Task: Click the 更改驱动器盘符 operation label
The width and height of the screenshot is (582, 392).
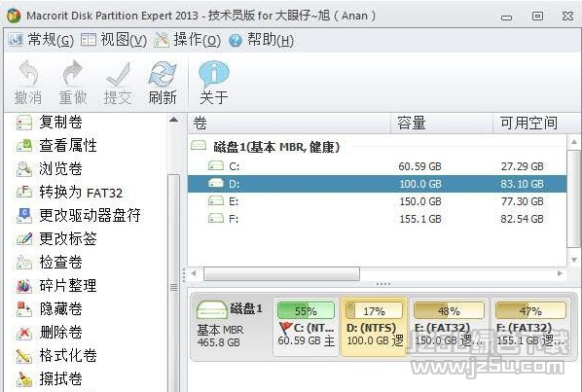Action: (91, 216)
